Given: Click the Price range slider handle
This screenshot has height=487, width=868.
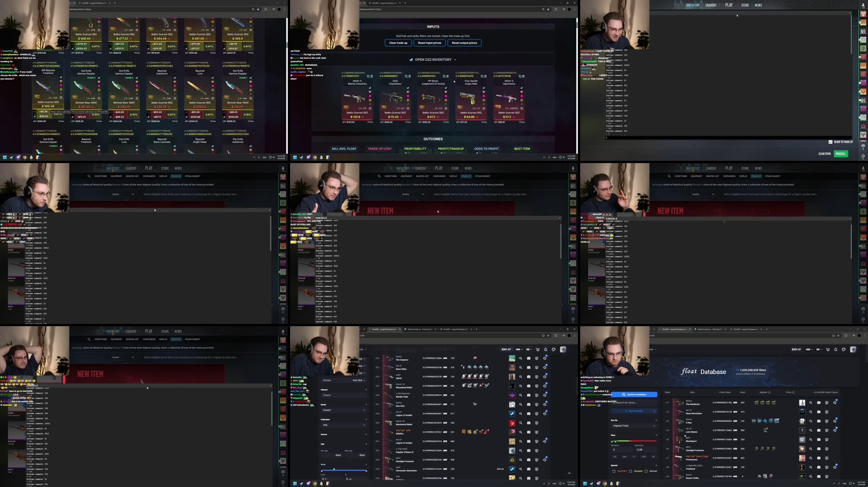Looking at the screenshot, I should (322, 471).
